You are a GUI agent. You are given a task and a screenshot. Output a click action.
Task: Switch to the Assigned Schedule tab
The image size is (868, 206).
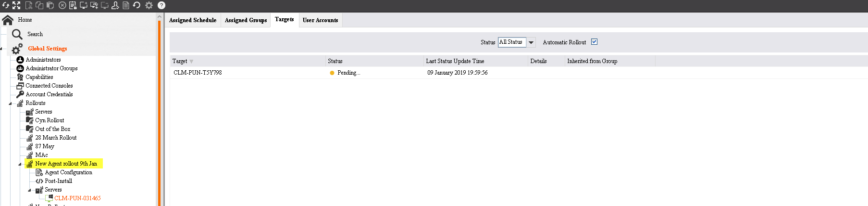193,20
